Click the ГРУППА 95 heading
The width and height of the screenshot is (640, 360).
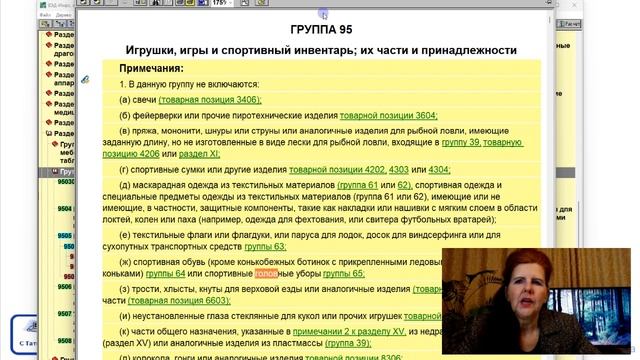click(x=321, y=29)
